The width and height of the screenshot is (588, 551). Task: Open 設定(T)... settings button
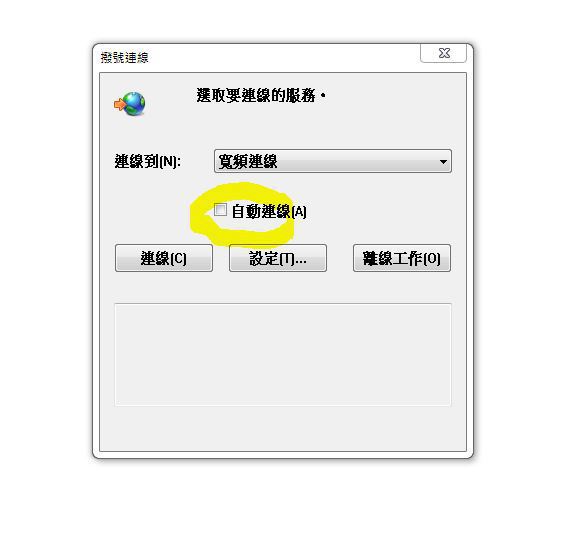(x=278, y=258)
